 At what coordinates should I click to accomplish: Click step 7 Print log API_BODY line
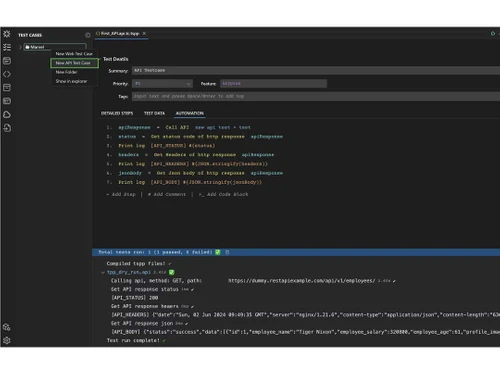pos(184,182)
